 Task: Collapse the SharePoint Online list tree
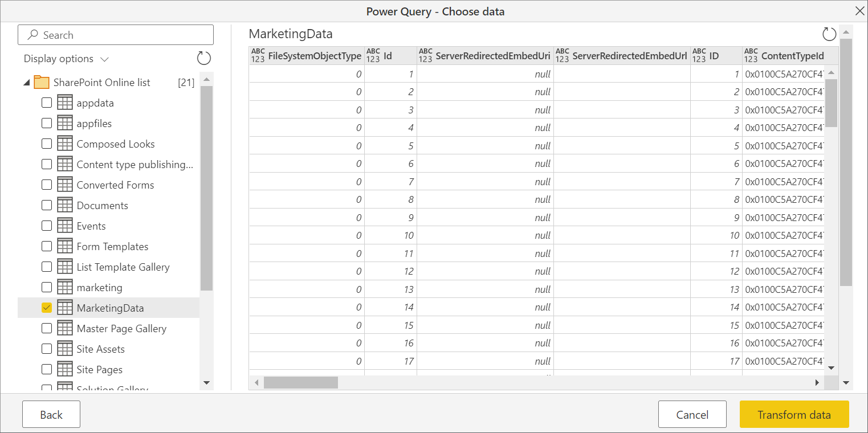click(25, 82)
